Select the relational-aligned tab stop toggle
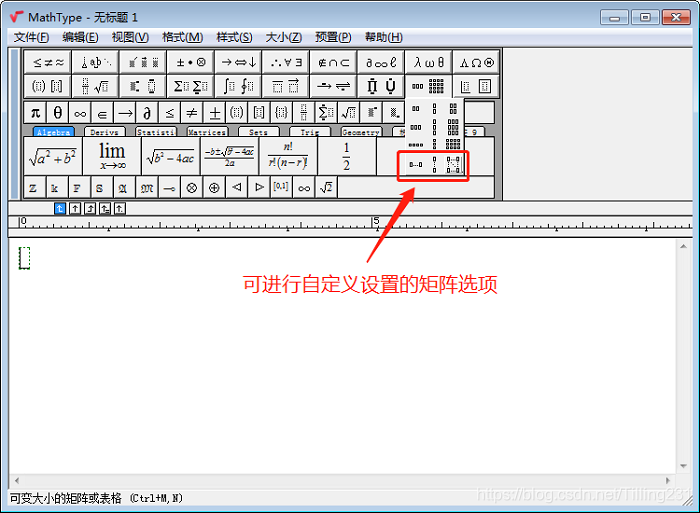Image resolution: width=700 pixels, height=513 pixels. pyautogui.click(x=105, y=208)
